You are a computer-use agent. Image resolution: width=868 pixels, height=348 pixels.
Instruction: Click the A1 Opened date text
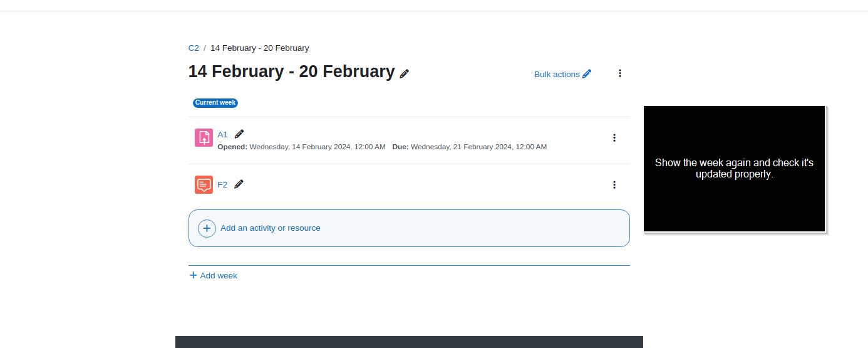(x=301, y=147)
